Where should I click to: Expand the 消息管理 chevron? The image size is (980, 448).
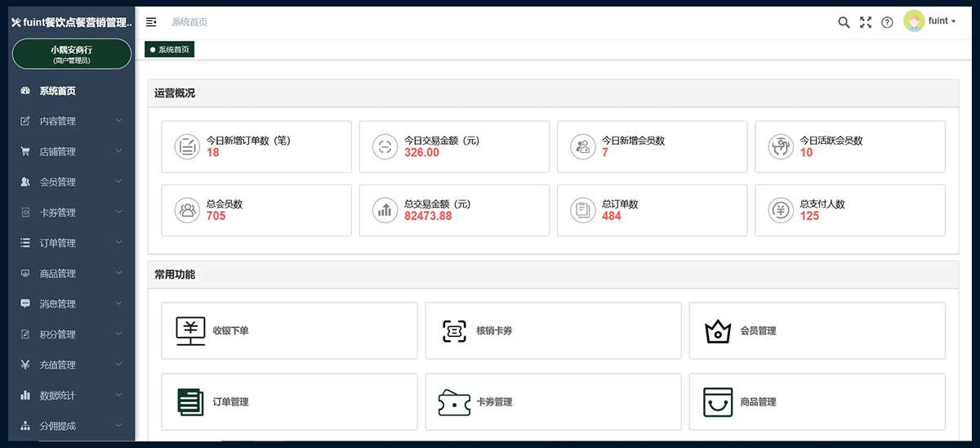(x=119, y=303)
